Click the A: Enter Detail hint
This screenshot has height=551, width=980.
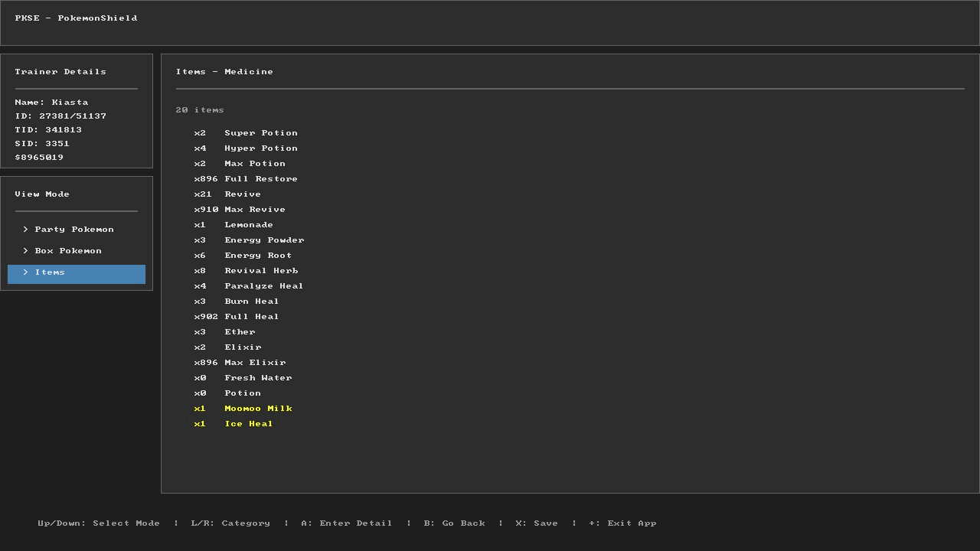click(347, 523)
